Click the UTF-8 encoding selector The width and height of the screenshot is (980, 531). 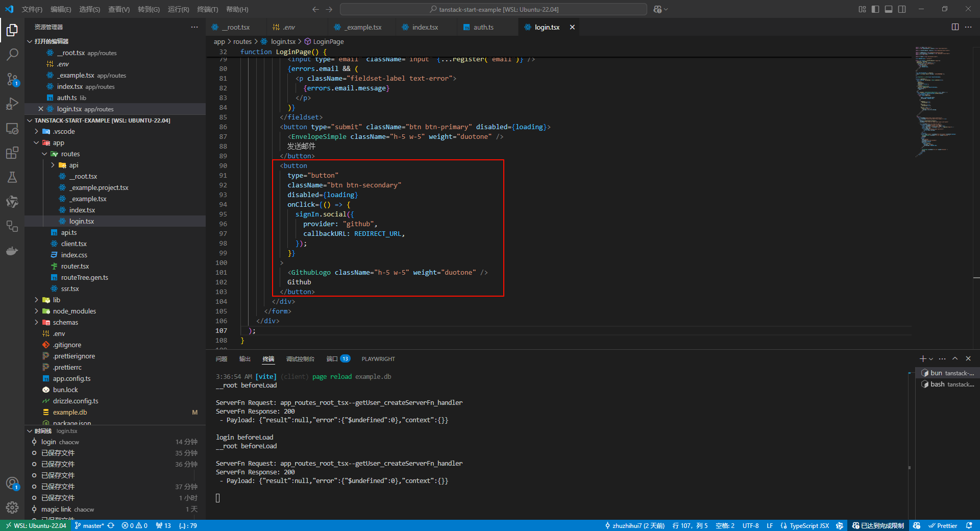[x=750, y=525]
